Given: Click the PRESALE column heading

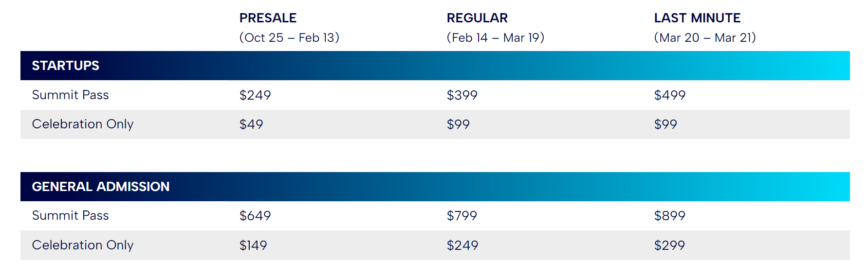Looking at the screenshot, I should 268,18.
